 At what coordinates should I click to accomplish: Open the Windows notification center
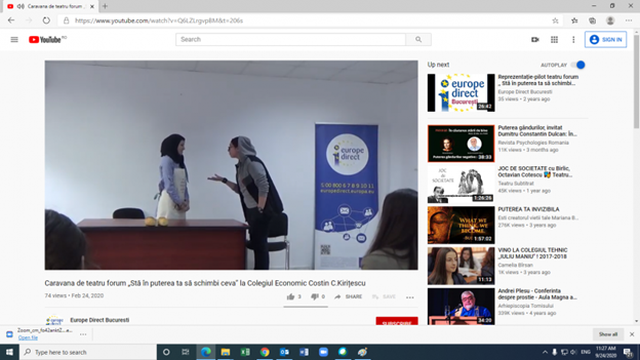coord(628,352)
